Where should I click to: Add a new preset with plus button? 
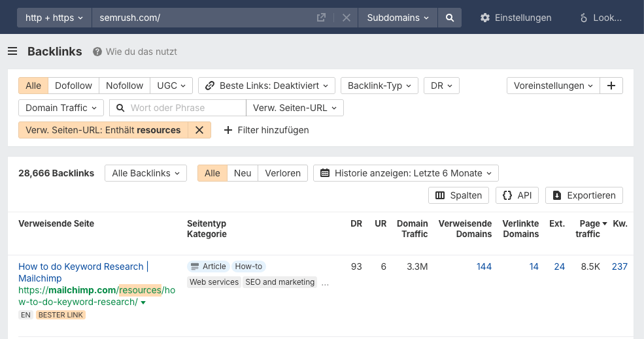[611, 86]
